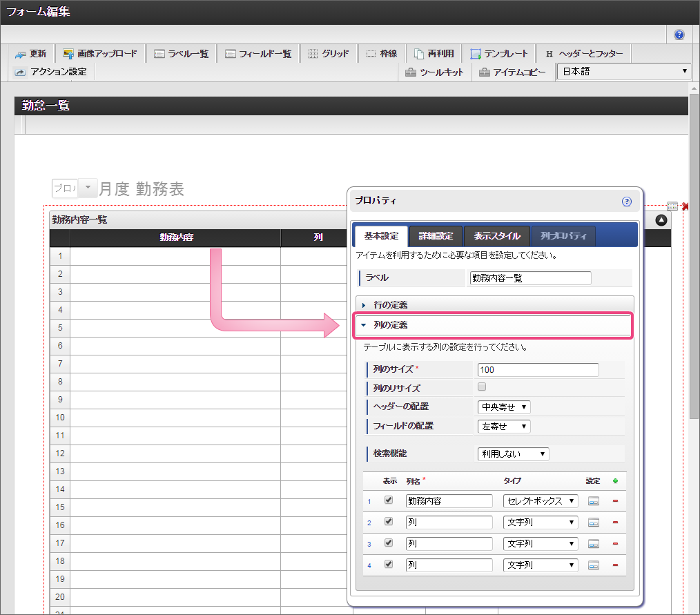Open settings icon for 勤務内容 column row
The image size is (700, 615).
[594, 501]
